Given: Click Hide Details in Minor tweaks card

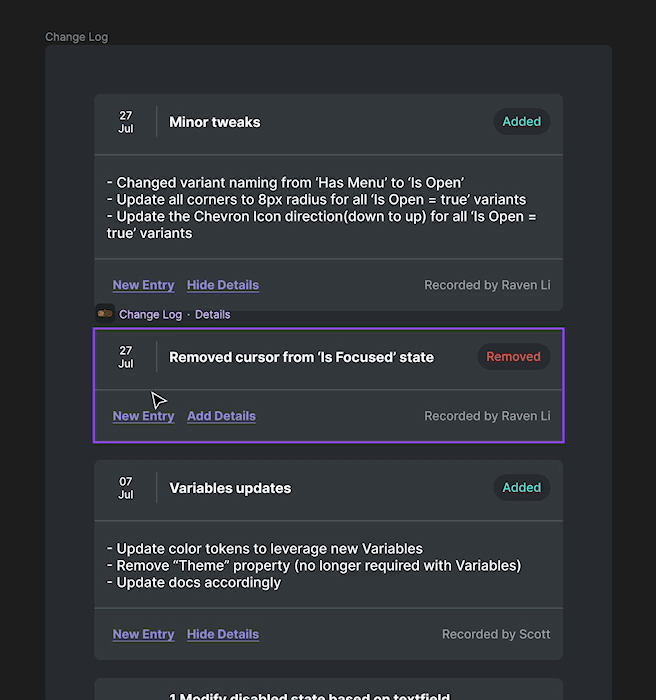Looking at the screenshot, I should point(223,285).
